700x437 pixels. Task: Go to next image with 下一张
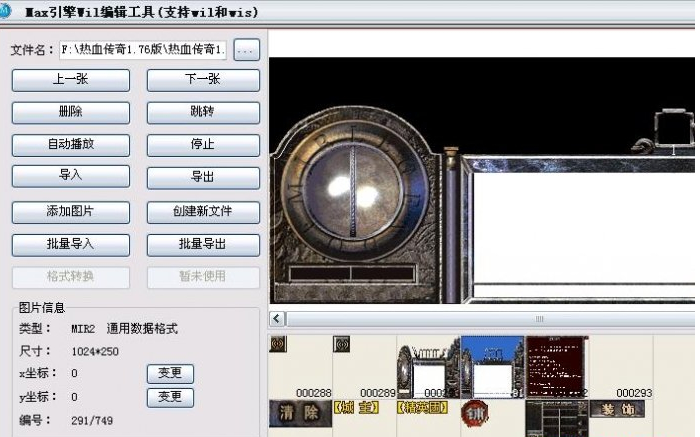(x=203, y=80)
